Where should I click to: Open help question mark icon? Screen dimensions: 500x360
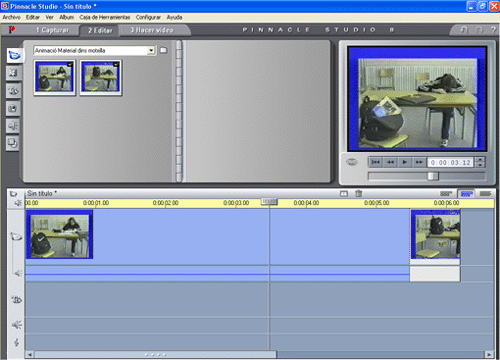[x=493, y=30]
